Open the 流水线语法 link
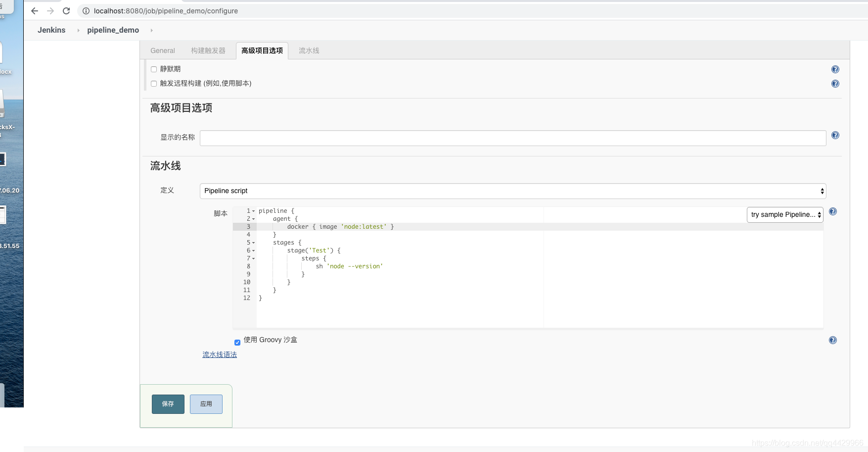 pos(220,354)
